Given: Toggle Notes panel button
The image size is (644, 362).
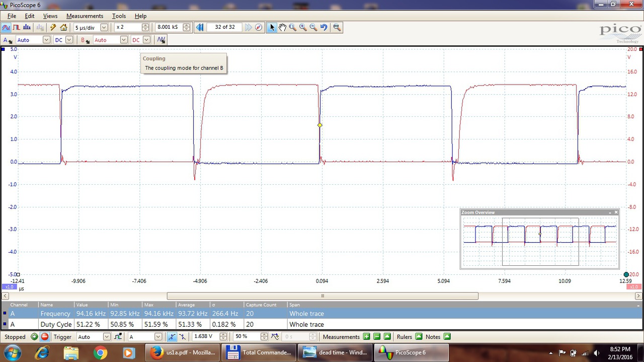Looking at the screenshot, I should coord(447,337).
